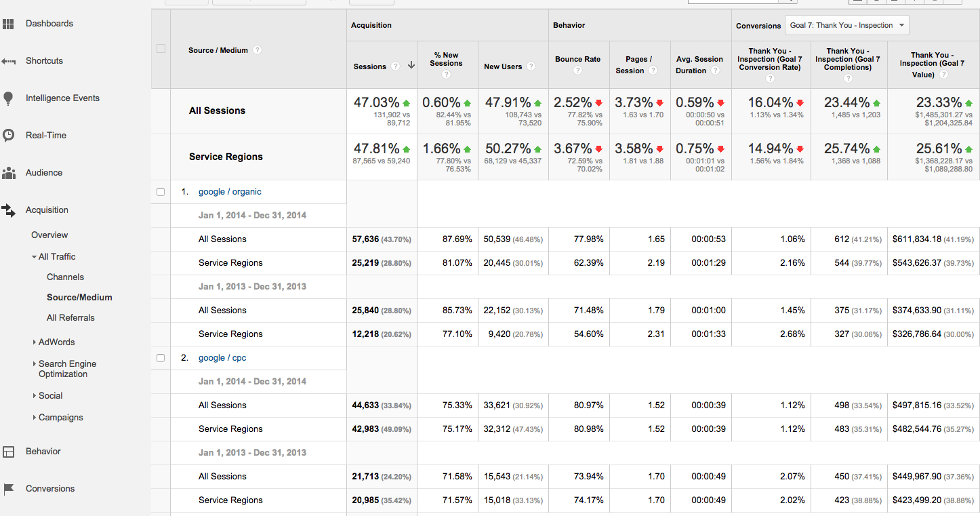Viewport: 980px width, 516px height.
Task: Click the Intelligence Events lightbulb icon
Action: coord(8,98)
